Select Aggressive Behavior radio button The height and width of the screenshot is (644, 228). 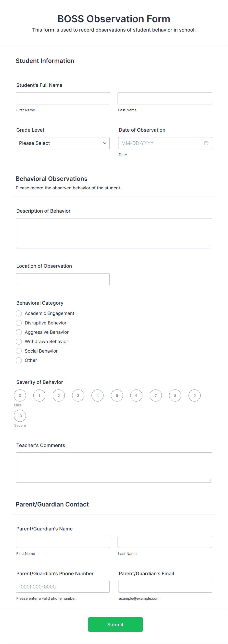click(19, 332)
